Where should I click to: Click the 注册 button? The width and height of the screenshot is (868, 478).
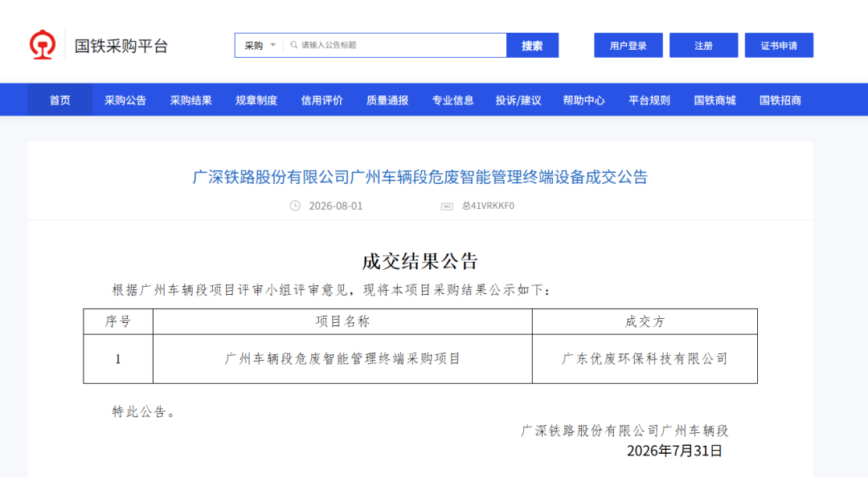click(x=703, y=45)
